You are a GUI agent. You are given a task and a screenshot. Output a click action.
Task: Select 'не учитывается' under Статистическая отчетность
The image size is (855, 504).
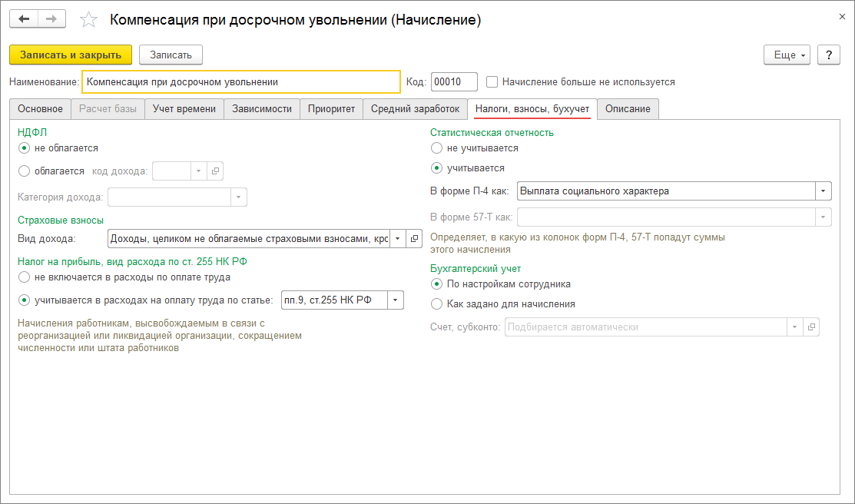437,148
